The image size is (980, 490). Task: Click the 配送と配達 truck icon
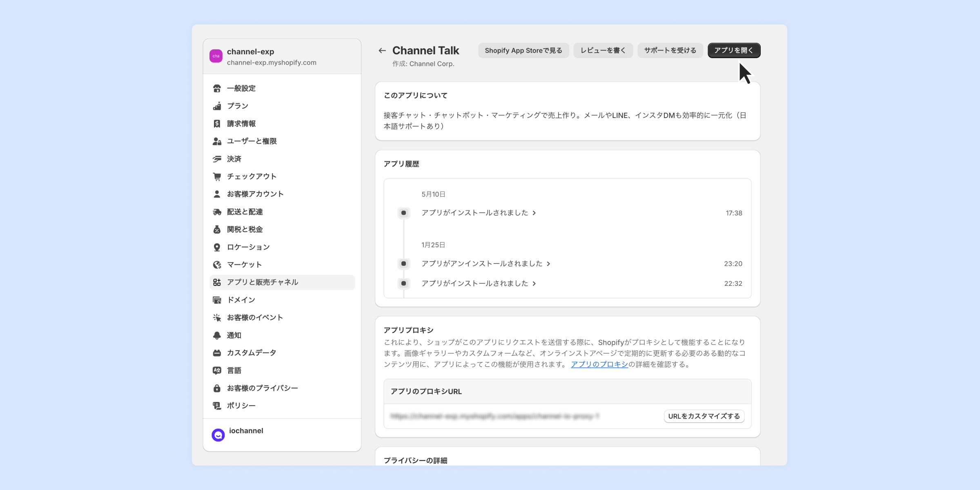click(217, 212)
